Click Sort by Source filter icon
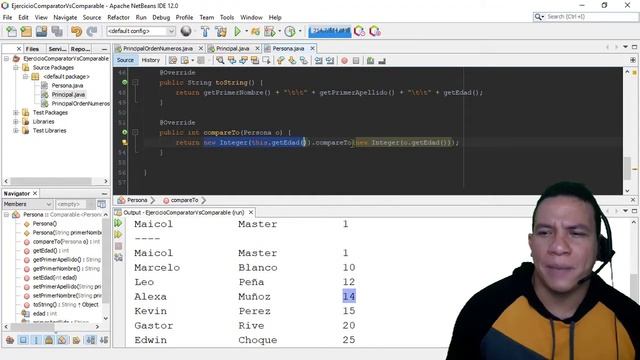 click(x=104, y=340)
